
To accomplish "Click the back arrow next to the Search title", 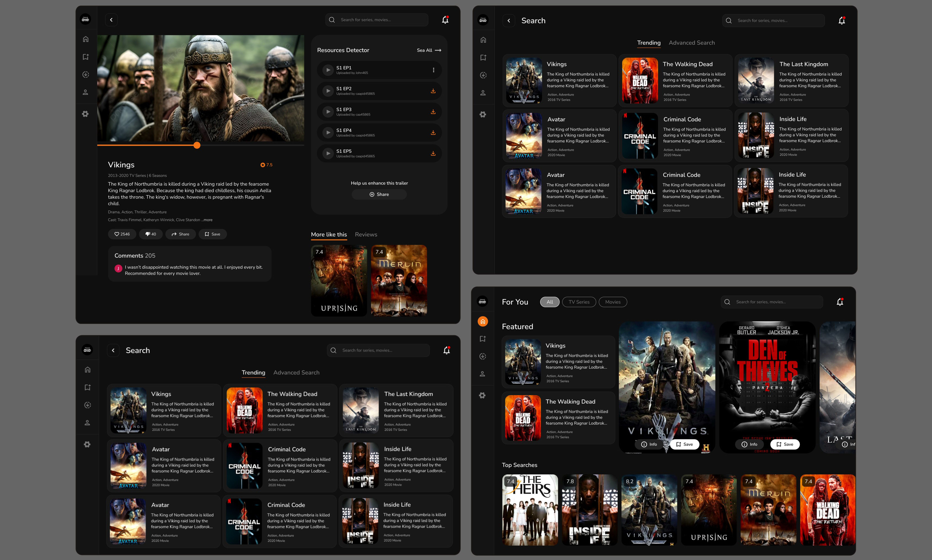I will tap(509, 21).
